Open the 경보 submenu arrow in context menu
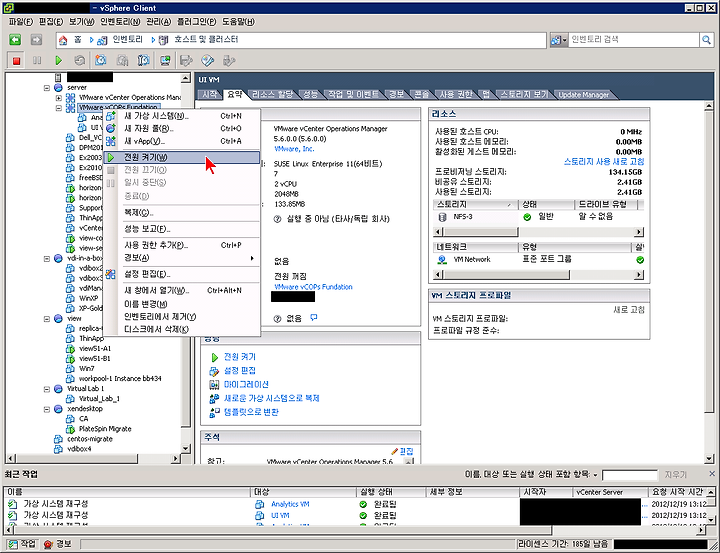The image size is (720, 553). click(x=252, y=258)
